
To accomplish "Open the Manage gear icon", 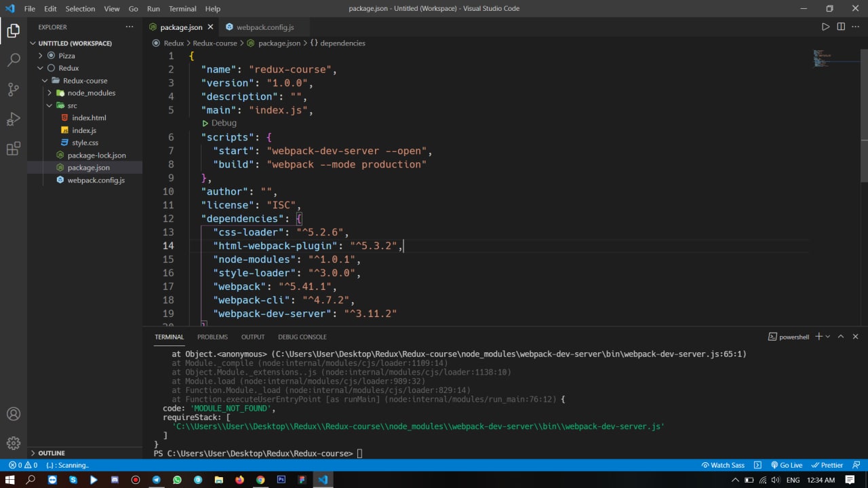I will pos(14,444).
